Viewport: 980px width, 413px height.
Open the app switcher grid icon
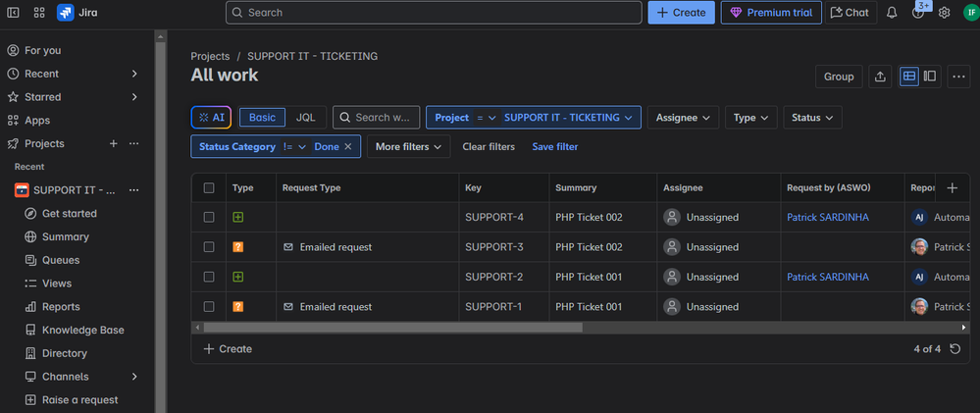click(x=39, y=13)
